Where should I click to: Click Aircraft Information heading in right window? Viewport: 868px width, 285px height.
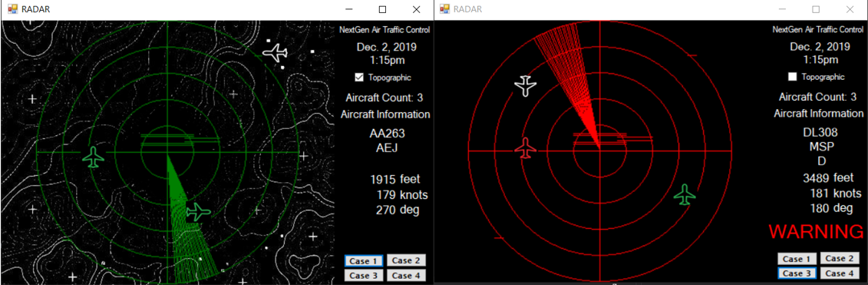(x=819, y=114)
